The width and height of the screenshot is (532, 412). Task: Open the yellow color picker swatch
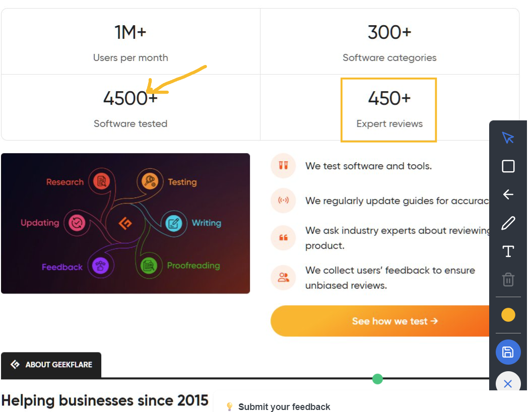point(508,315)
